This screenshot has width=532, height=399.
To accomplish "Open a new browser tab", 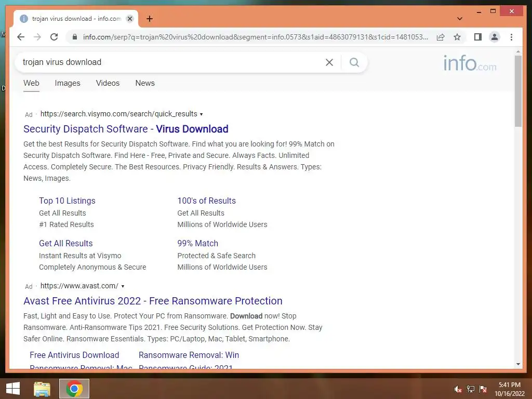I will click(x=150, y=19).
